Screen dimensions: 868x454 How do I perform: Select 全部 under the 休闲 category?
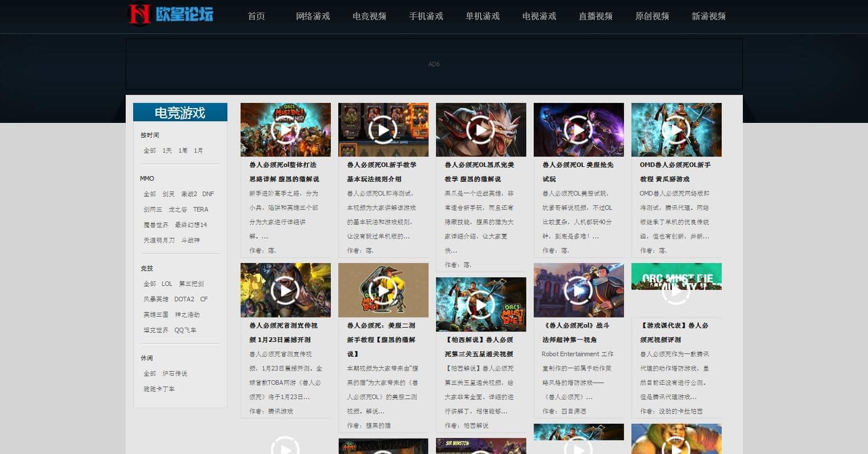(x=150, y=373)
